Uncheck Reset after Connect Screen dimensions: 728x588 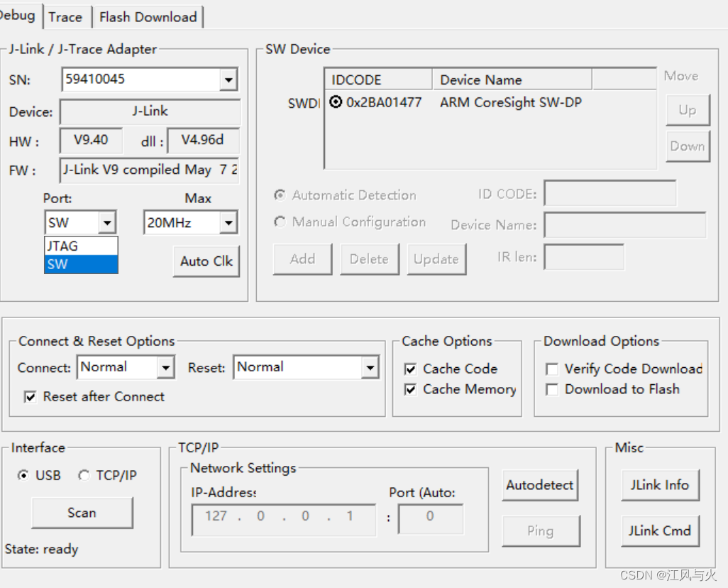(30, 395)
